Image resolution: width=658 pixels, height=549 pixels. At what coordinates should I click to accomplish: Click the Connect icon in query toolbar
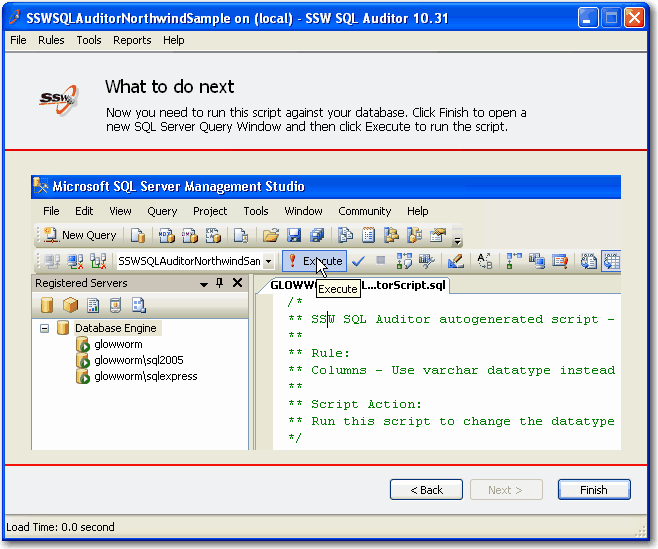(x=52, y=261)
